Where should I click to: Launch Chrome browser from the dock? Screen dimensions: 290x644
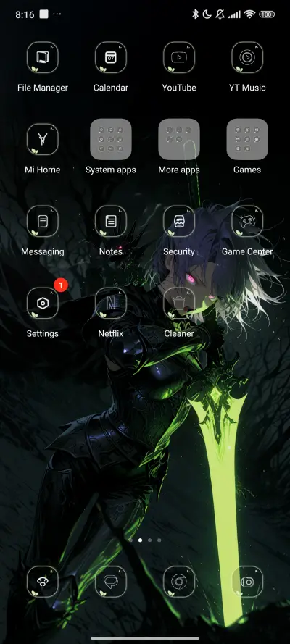click(179, 582)
